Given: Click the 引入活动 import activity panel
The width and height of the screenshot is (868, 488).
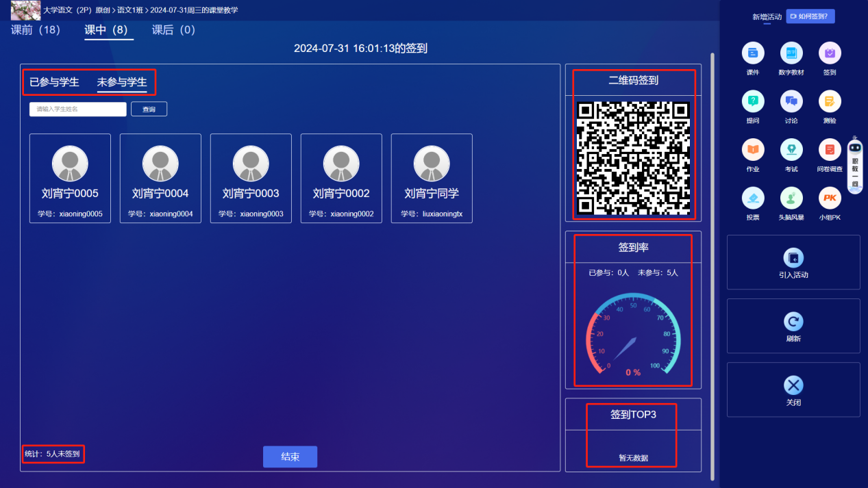Looking at the screenshot, I should coord(793,262).
